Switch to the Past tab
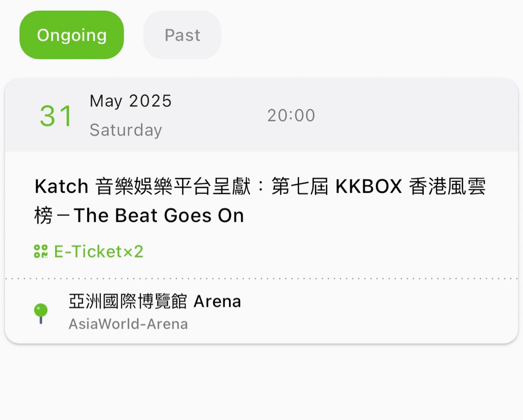The width and height of the screenshot is (523, 420). [x=182, y=34]
